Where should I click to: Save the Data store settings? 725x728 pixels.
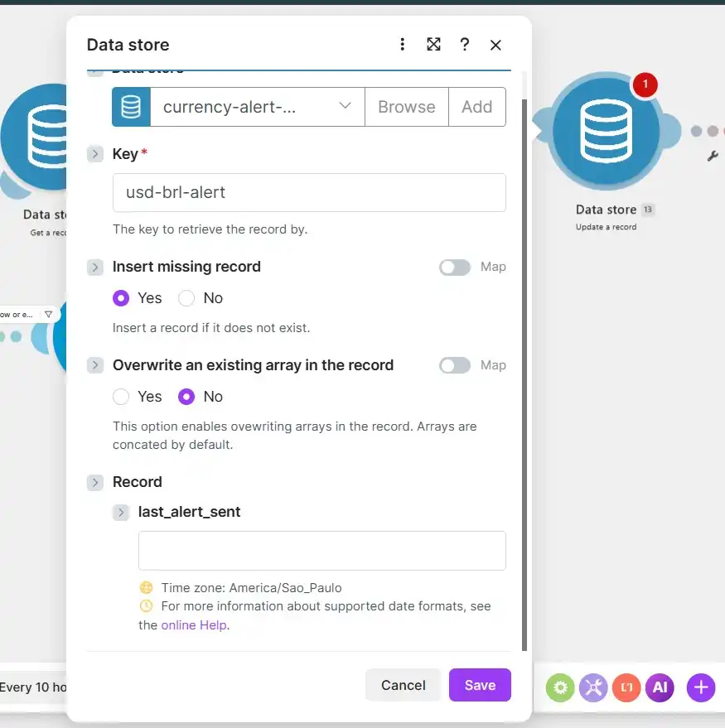[x=480, y=685]
